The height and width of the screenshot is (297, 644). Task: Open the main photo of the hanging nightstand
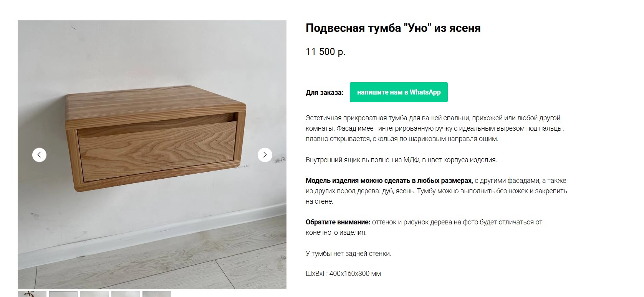(152, 155)
